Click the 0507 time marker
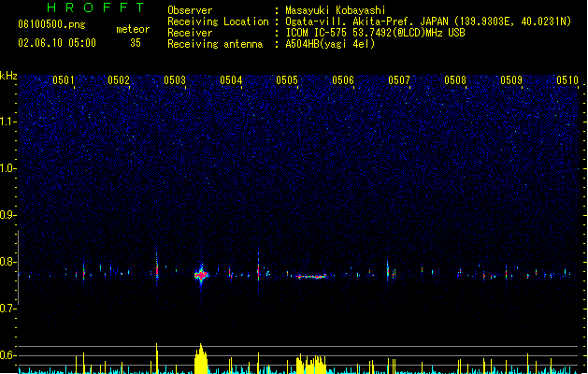This screenshot has height=374, width=588. coord(399,80)
